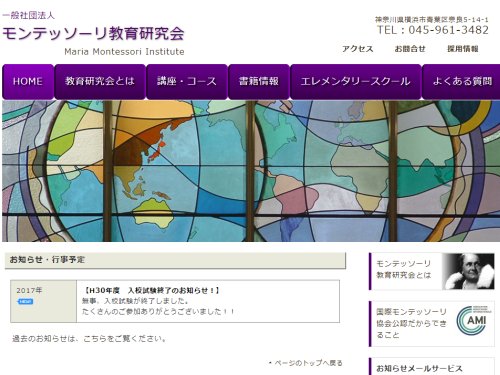Click the blue NEW badge under 2017年

tap(25, 302)
